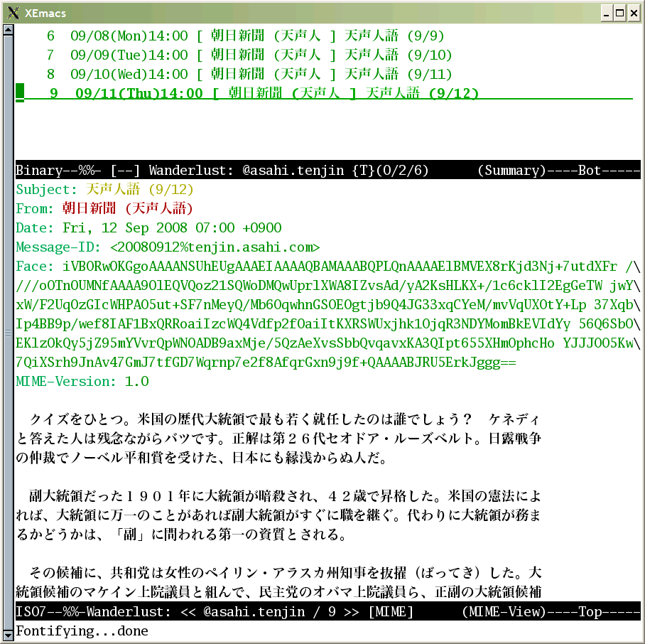Minimize the XEmacs window

tap(606, 14)
